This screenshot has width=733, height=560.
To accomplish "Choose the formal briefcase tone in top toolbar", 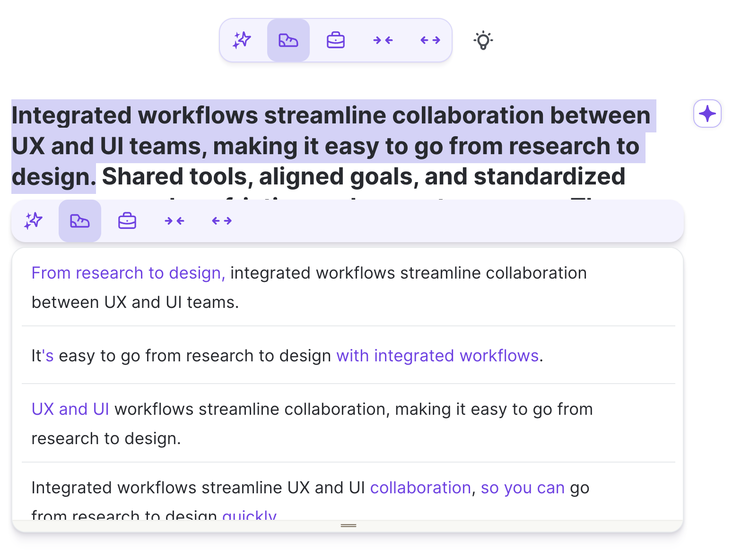I will click(x=335, y=40).
